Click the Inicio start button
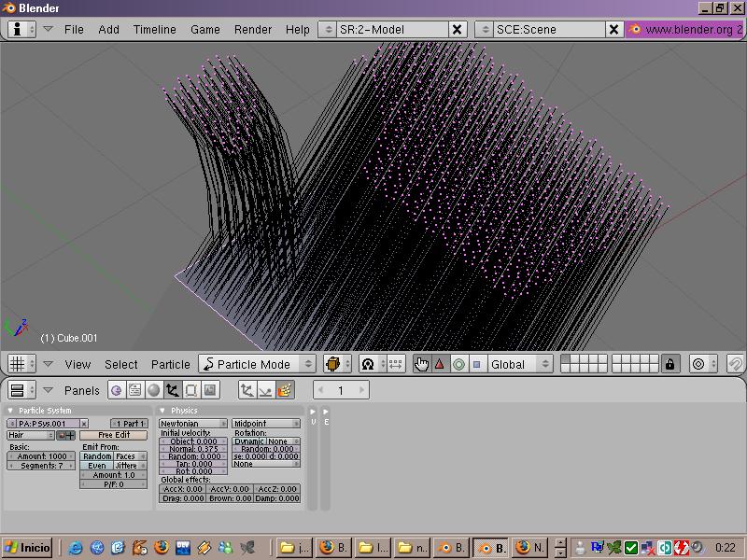The width and height of the screenshot is (747, 560). (x=28, y=548)
